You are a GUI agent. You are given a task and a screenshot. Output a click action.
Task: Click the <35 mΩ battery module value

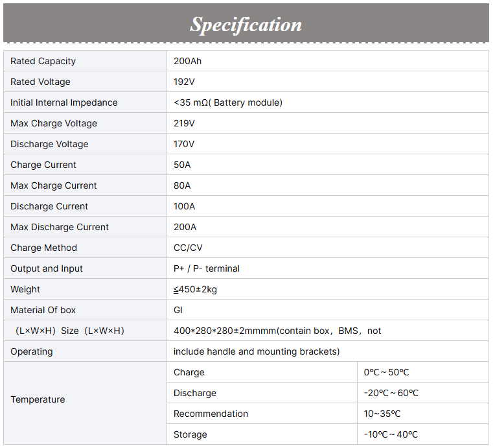point(228,102)
